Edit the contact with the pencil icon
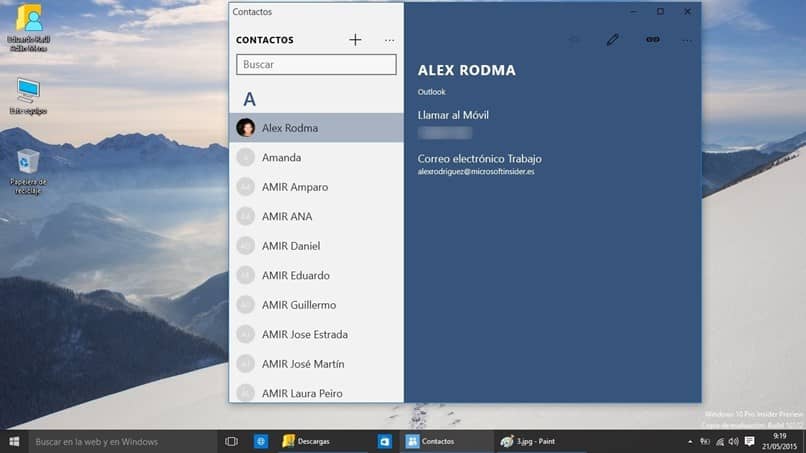 pos(612,40)
